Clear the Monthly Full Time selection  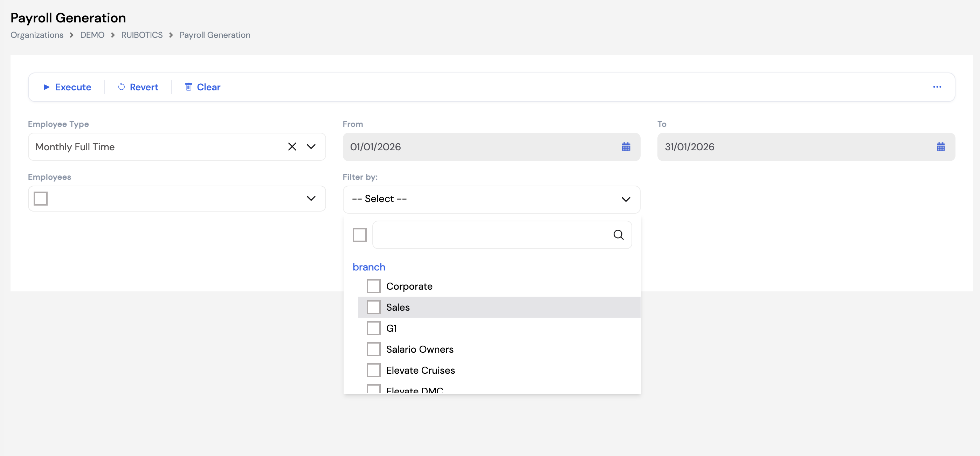[292, 147]
